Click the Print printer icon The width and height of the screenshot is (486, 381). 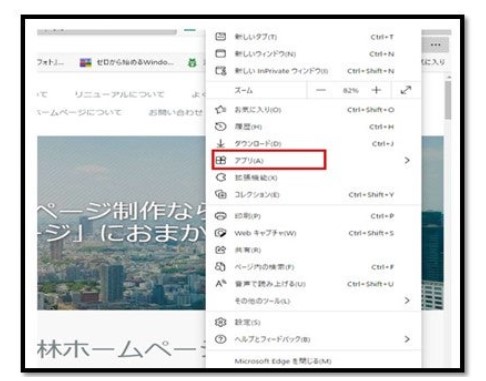pos(220,216)
